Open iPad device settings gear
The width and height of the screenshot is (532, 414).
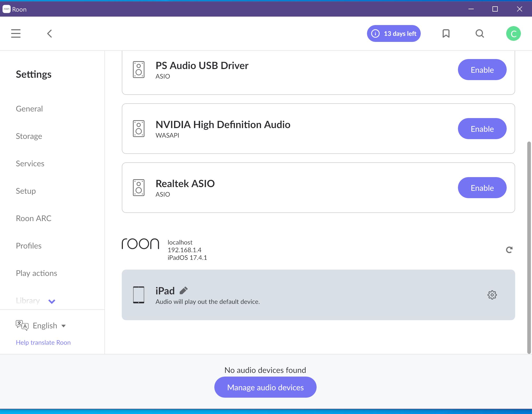[492, 295]
